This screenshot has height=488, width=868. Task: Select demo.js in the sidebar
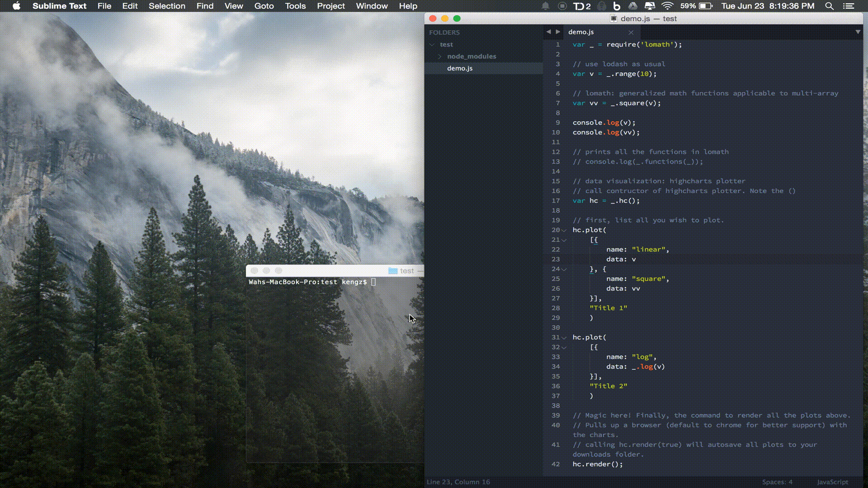[460, 68]
